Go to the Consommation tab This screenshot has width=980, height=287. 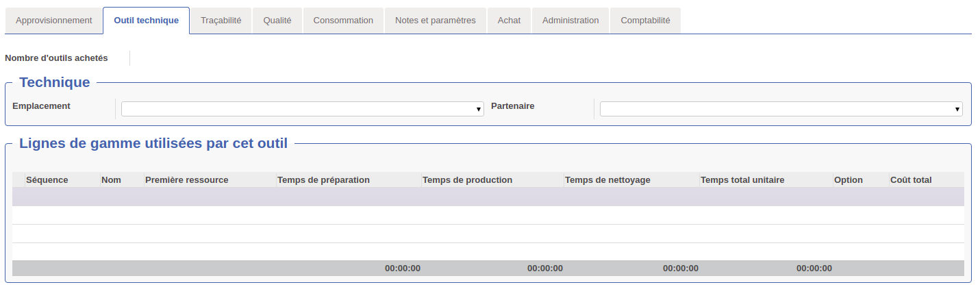(x=343, y=21)
